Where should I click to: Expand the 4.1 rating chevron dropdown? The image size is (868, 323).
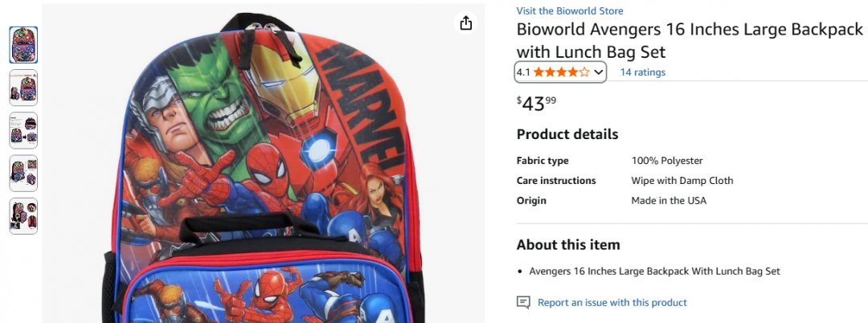pos(598,72)
